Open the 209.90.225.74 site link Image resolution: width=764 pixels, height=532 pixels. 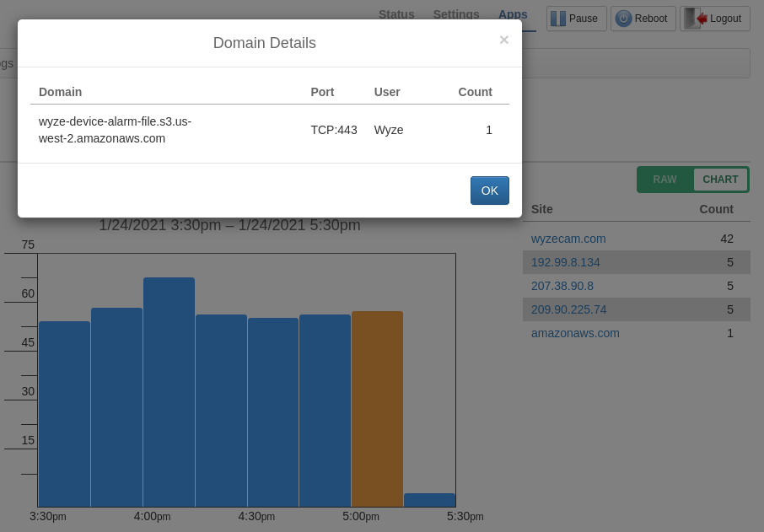(569, 309)
